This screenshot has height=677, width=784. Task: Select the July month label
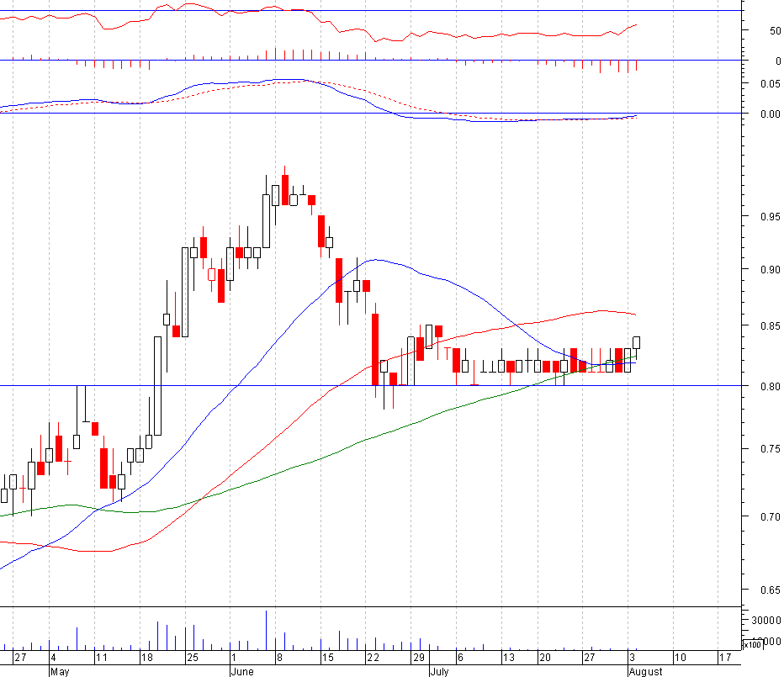click(439, 671)
